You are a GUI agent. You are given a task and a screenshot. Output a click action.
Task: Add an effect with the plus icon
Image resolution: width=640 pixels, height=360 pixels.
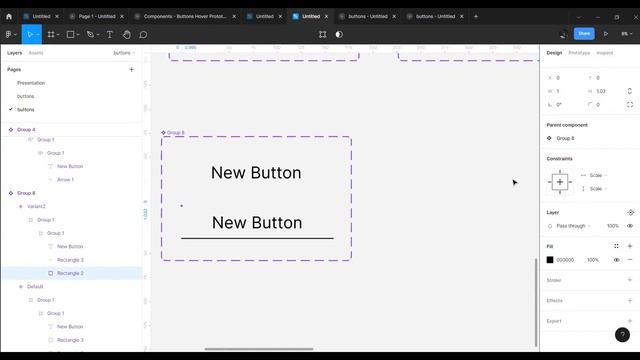point(630,300)
